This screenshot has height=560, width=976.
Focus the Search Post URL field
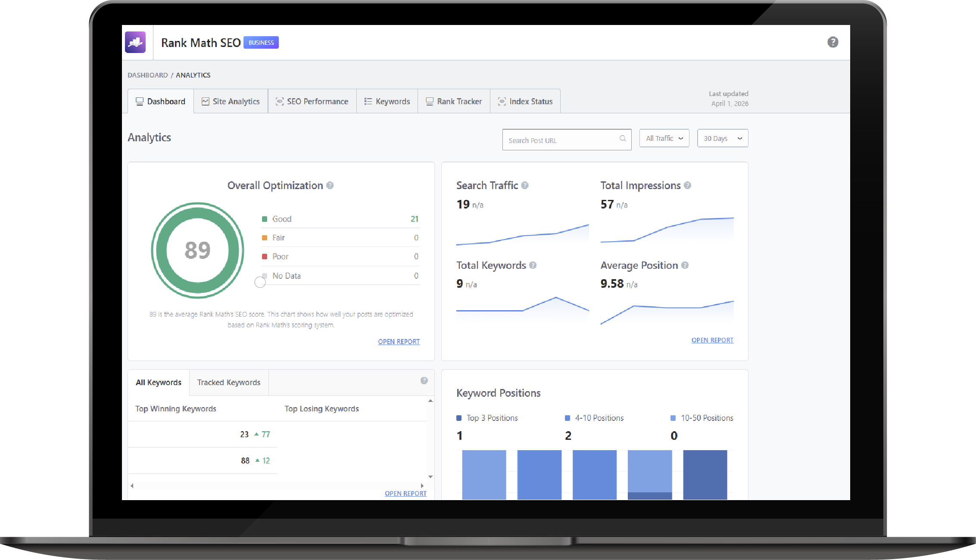(x=560, y=140)
